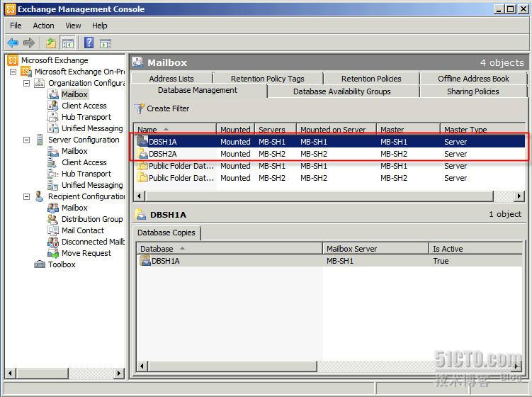This screenshot has height=397, width=532.
Task: Switch to the Offline Address Book tab
Action: 473,79
